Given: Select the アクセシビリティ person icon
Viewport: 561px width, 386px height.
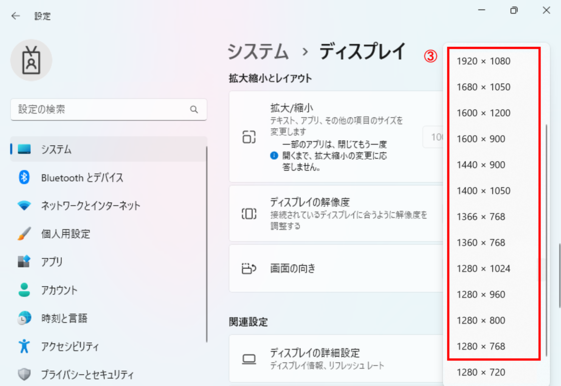Looking at the screenshot, I should (24, 346).
